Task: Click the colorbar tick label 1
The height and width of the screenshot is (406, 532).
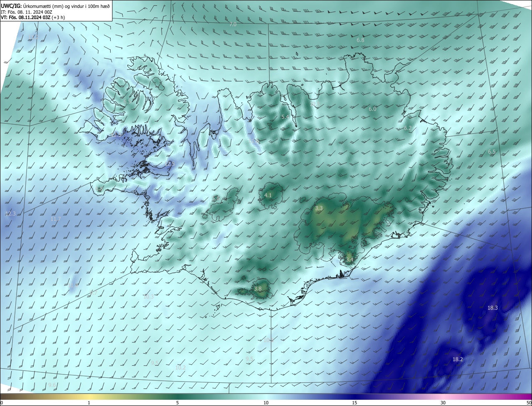Action: tap(89, 403)
